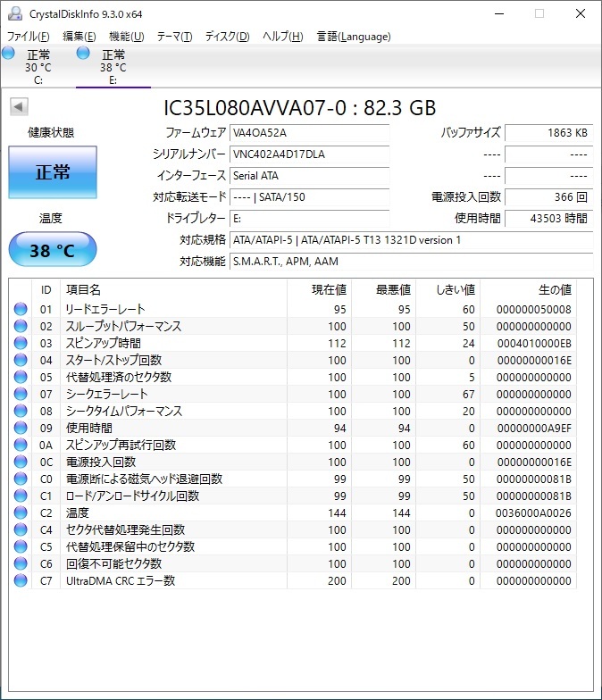This screenshot has height=700, width=602.
Task: Select raw value 0036000A0026 in temperature row
Action: [533, 512]
